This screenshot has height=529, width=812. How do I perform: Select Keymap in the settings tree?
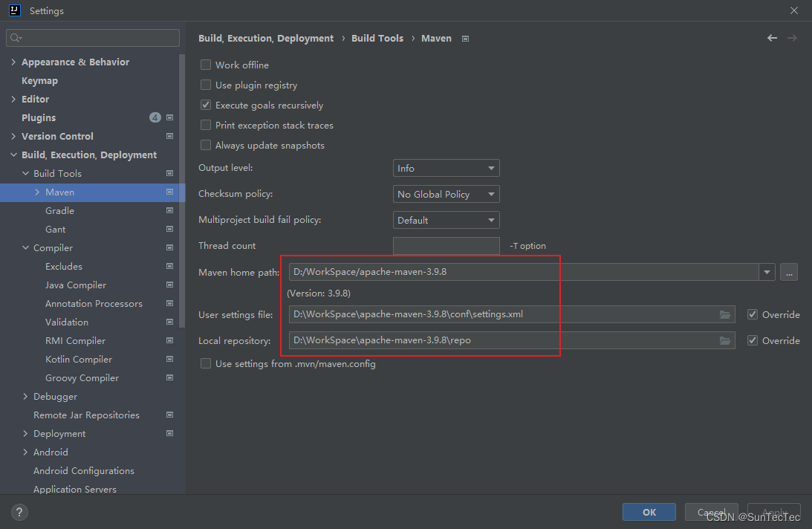(39, 81)
